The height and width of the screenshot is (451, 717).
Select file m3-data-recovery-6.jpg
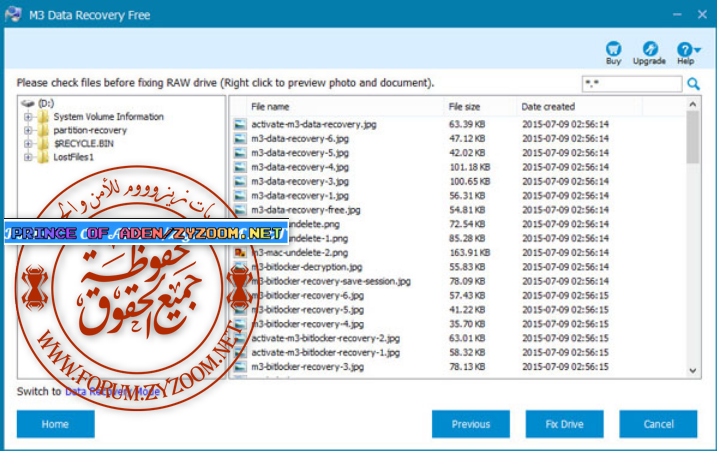click(300, 138)
